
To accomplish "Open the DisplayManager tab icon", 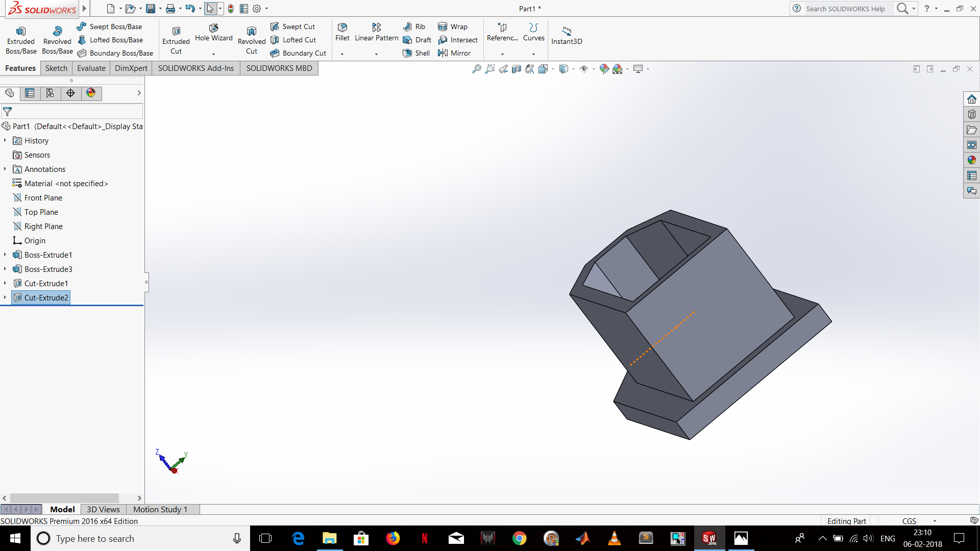I will coord(91,93).
